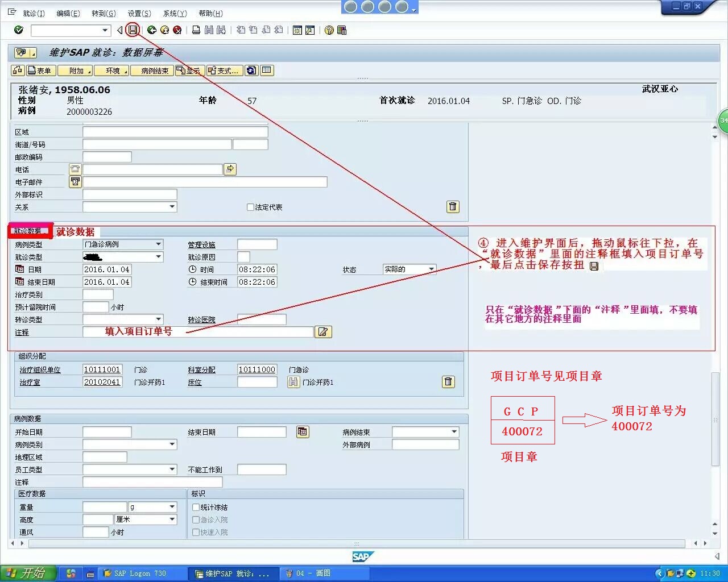Screen dimensions: 728x582
Task: Click the Create New Session icon
Action: click(297, 30)
